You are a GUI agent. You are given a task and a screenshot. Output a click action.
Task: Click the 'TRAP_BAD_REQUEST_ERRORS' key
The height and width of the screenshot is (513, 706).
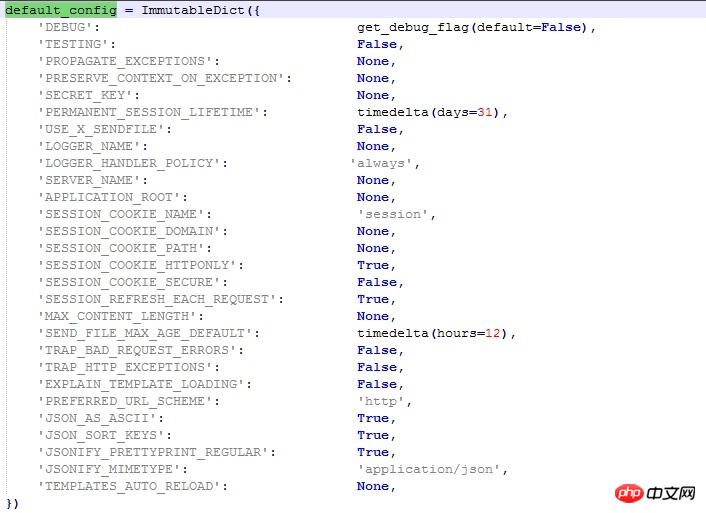(137, 350)
